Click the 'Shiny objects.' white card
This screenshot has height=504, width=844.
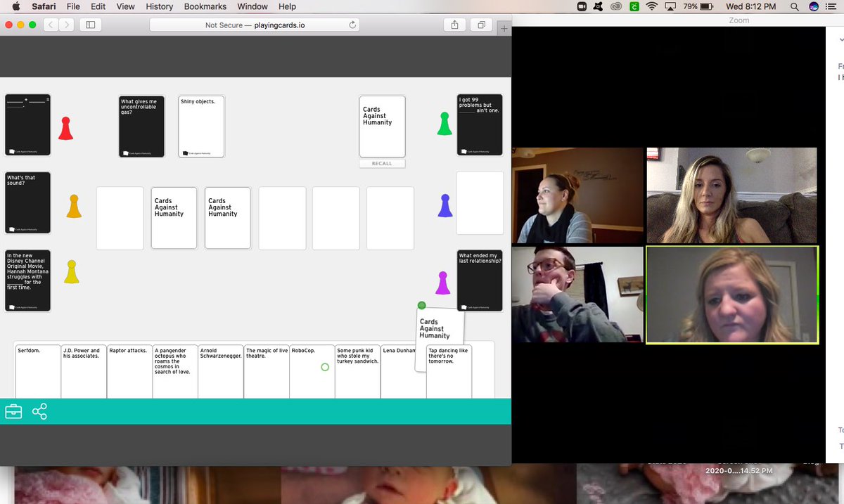point(201,127)
